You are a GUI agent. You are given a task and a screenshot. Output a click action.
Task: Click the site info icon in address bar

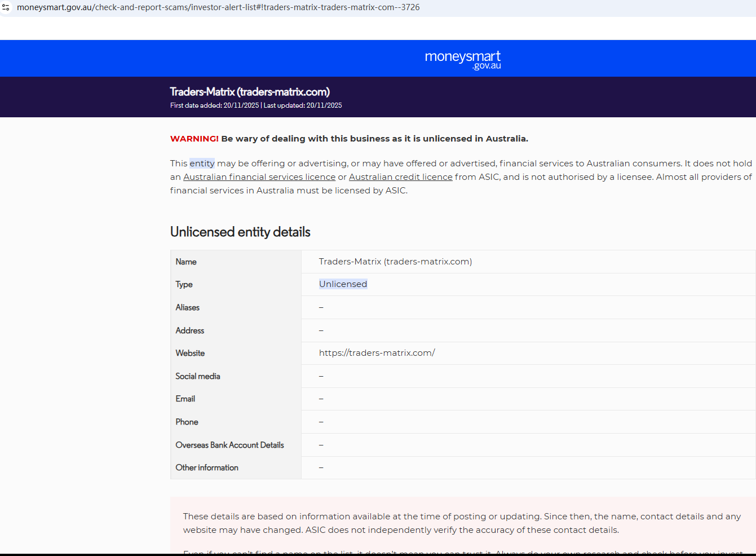point(6,7)
